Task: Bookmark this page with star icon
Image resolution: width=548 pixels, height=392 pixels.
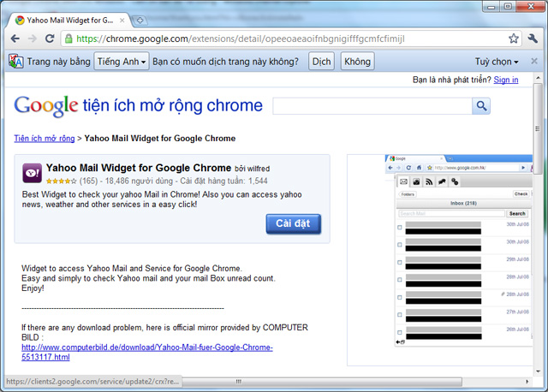Action: point(513,39)
